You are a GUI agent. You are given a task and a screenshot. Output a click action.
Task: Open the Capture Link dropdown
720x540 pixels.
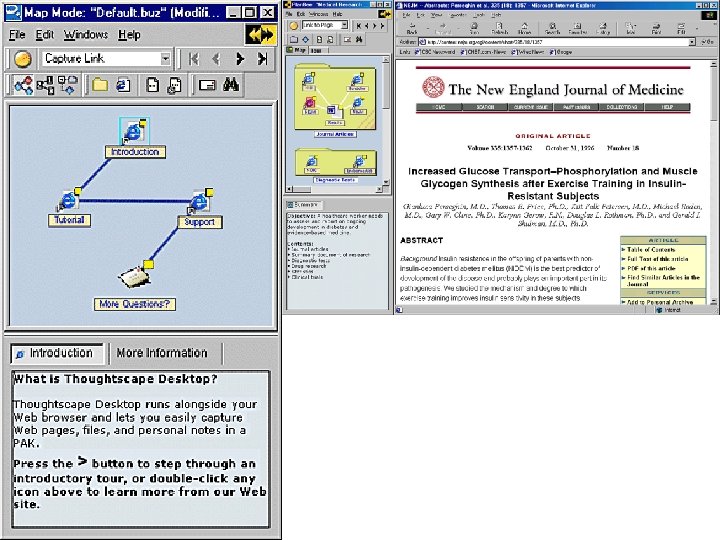point(165,59)
